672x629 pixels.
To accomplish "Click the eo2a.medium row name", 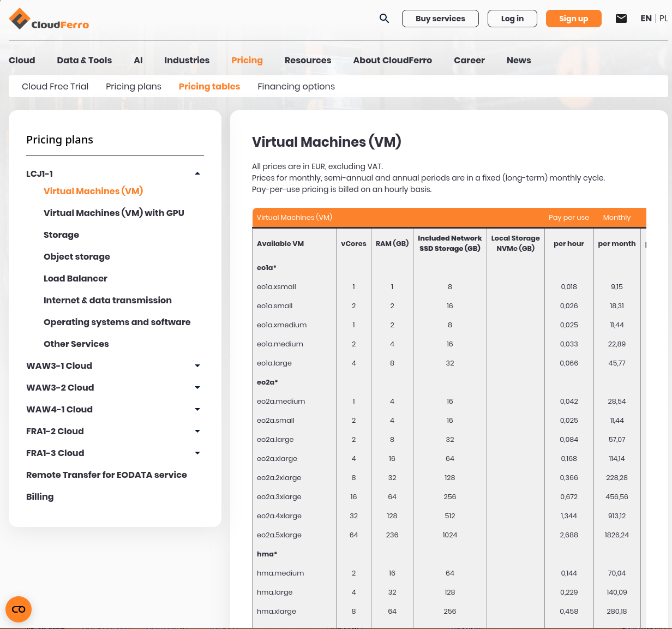I will [x=281, y=402].
